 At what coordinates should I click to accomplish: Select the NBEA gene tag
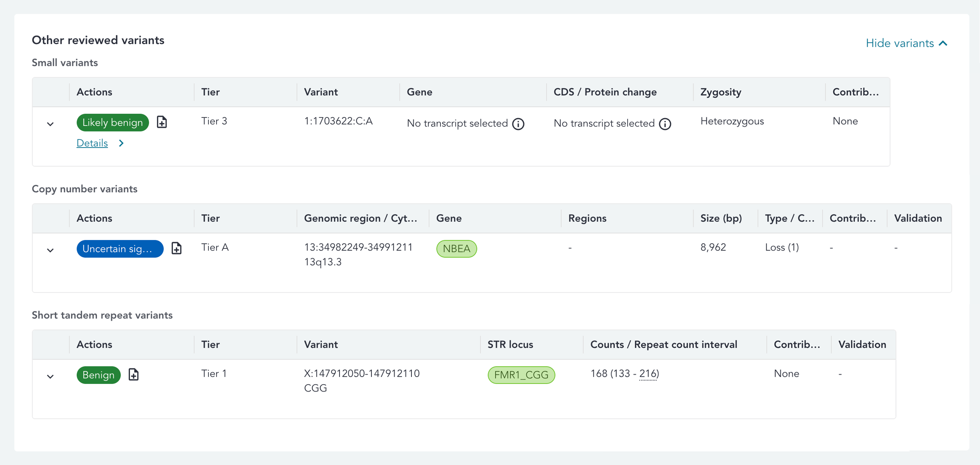pos(456,248)
